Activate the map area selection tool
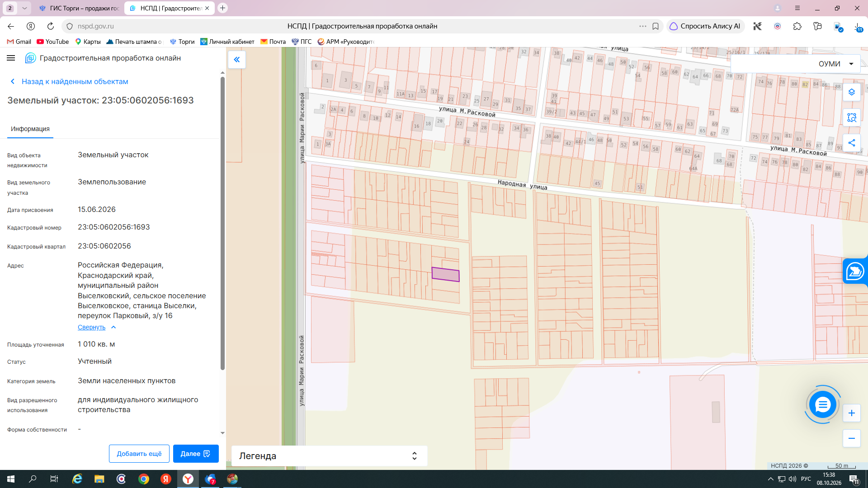 (852, 117)
